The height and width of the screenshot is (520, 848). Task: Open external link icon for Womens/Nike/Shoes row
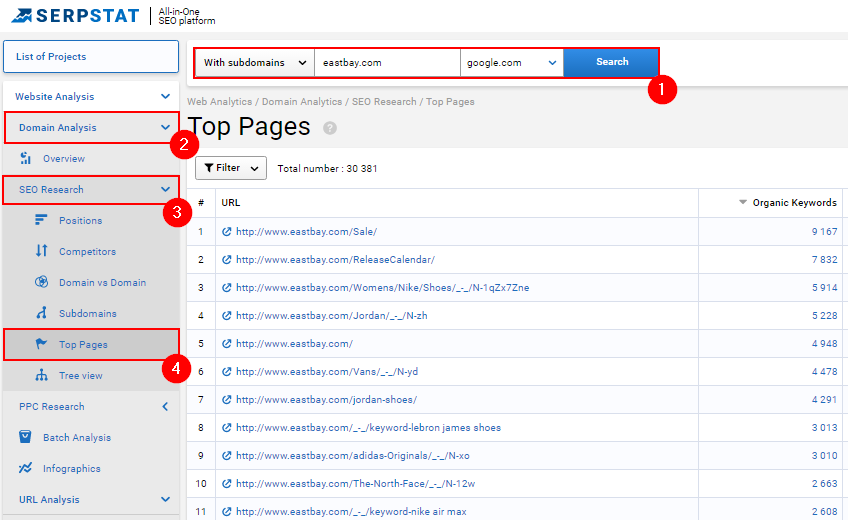(227, 288)
